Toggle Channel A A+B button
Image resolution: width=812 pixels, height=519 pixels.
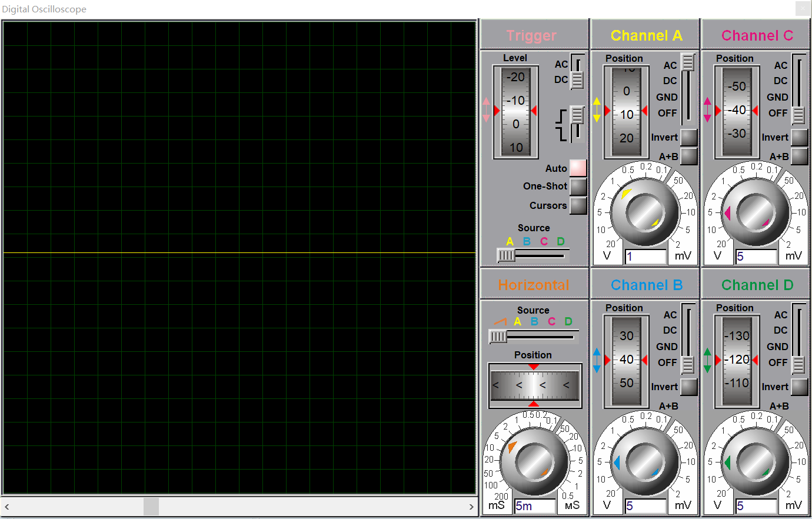point(688,157)
